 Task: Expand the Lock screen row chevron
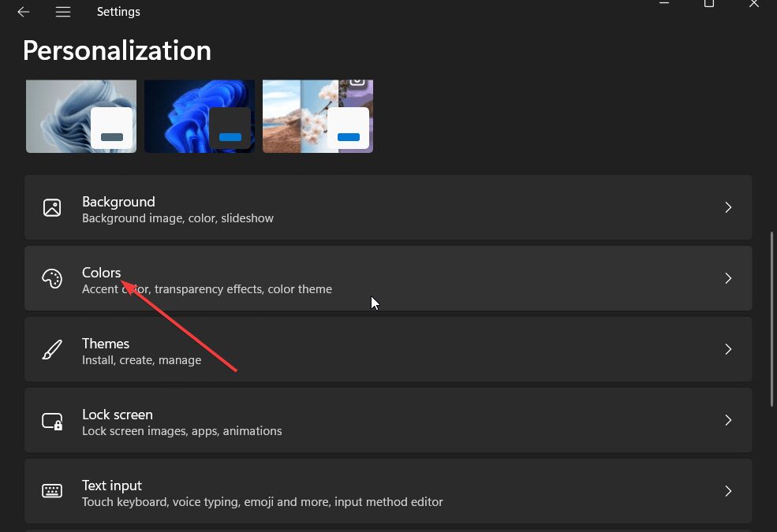point(727,420)
